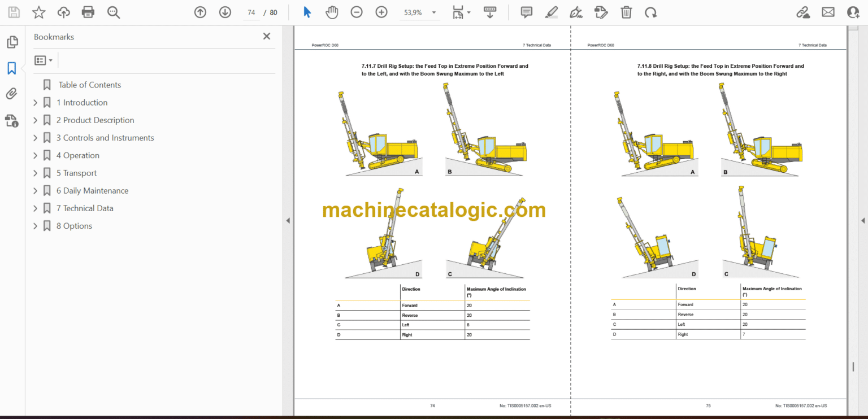Click the page number field showing 74
This screenshot has height=419, width=868.
click(x=251, y=12)
